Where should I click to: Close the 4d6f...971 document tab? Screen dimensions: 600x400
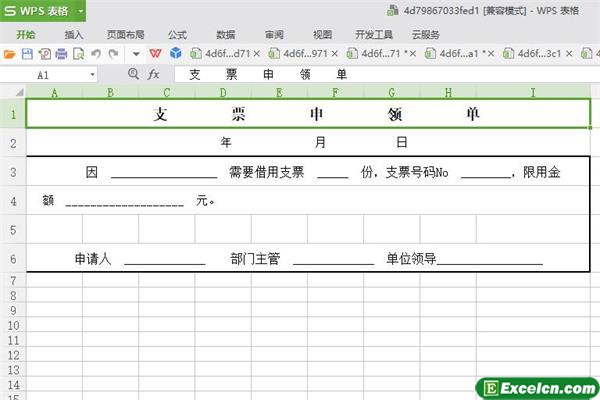tap(335, 54)
